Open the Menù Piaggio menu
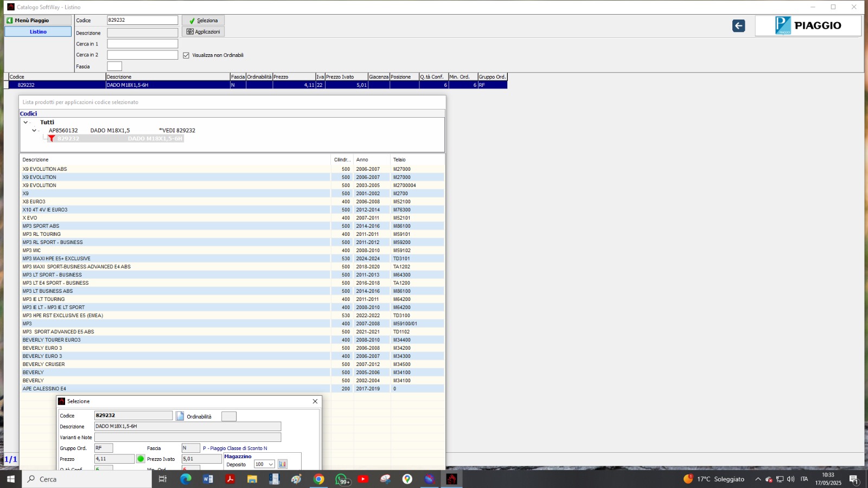This screenshot has width=868, height=488. [x=38, y=21]
